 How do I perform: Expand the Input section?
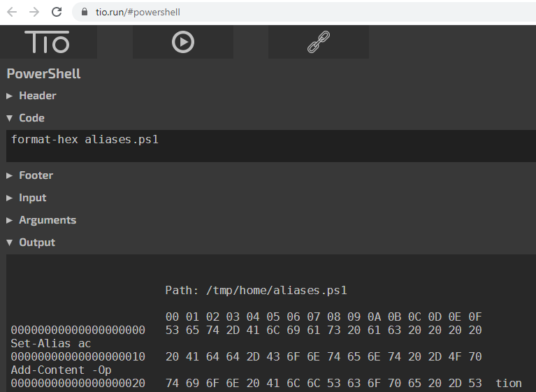tap(32, 198)
